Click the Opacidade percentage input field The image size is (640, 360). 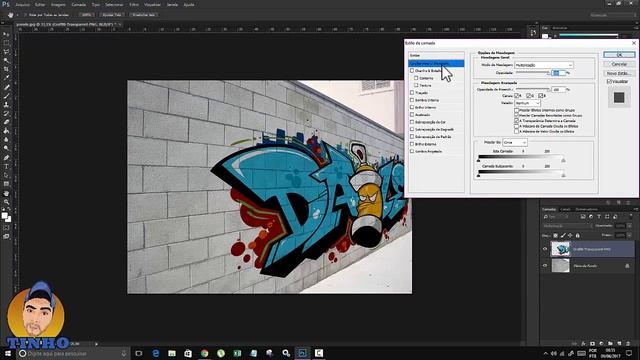pos(558,73)
